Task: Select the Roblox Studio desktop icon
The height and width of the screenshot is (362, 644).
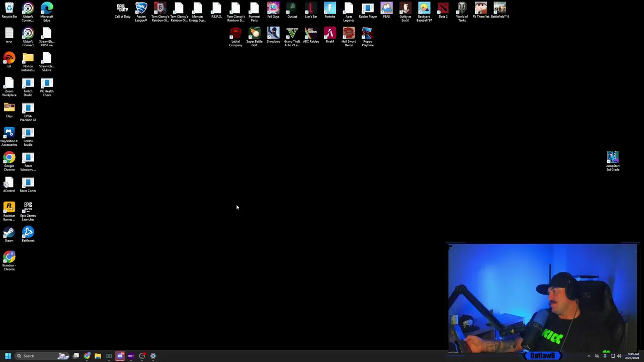Action: tap(28, 137)
